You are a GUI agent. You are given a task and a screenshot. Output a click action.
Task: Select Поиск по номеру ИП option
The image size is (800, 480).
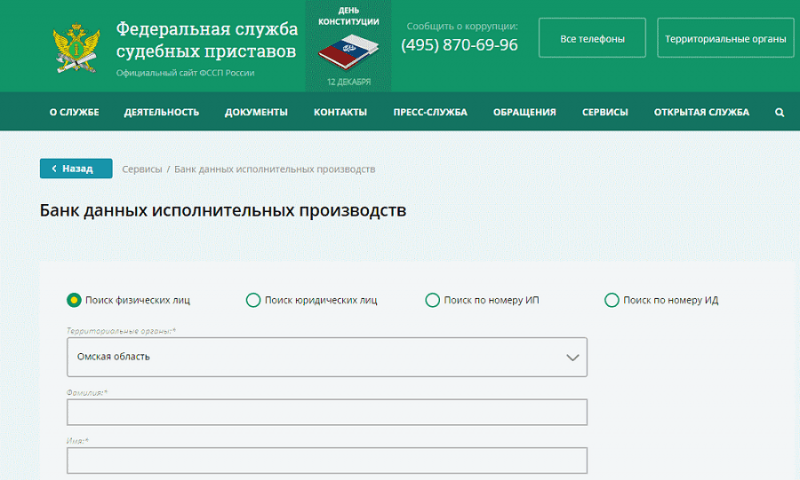coord(432,300)
